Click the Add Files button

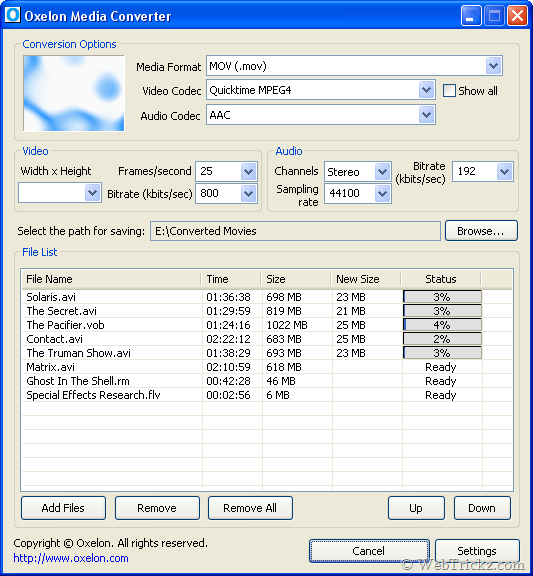pyautogui.click(x=64, y=508)
